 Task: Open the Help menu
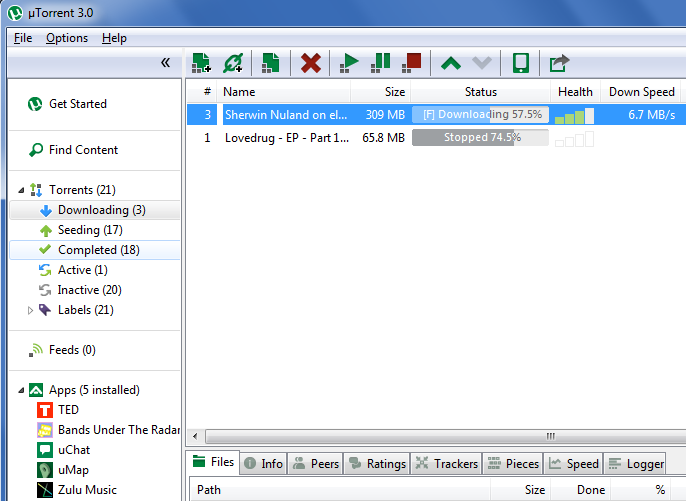[x=114, y=38]
